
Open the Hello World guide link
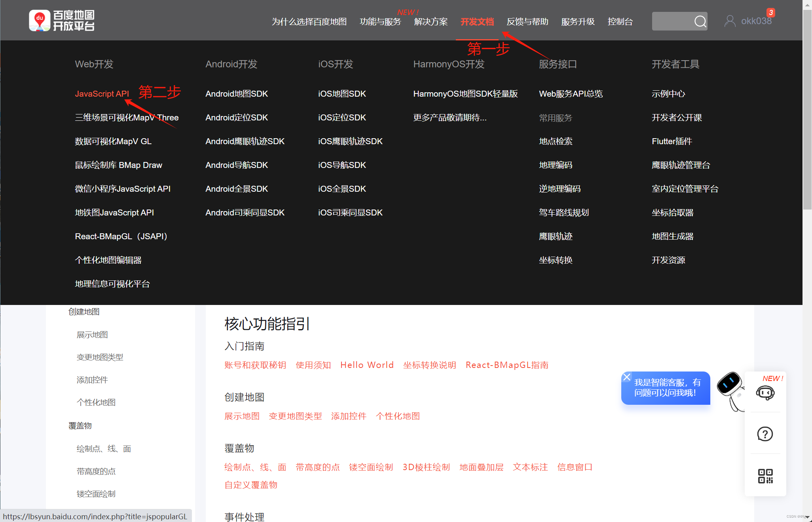[366, 365]
